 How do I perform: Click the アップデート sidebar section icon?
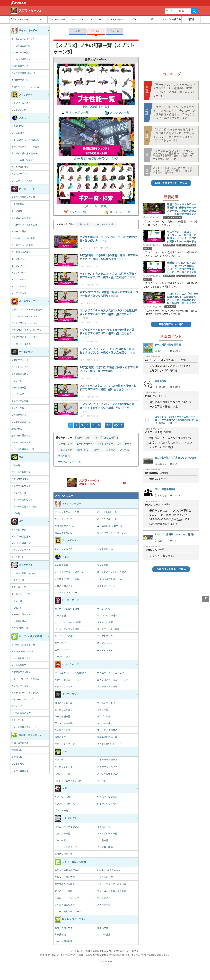click(15, 95)
